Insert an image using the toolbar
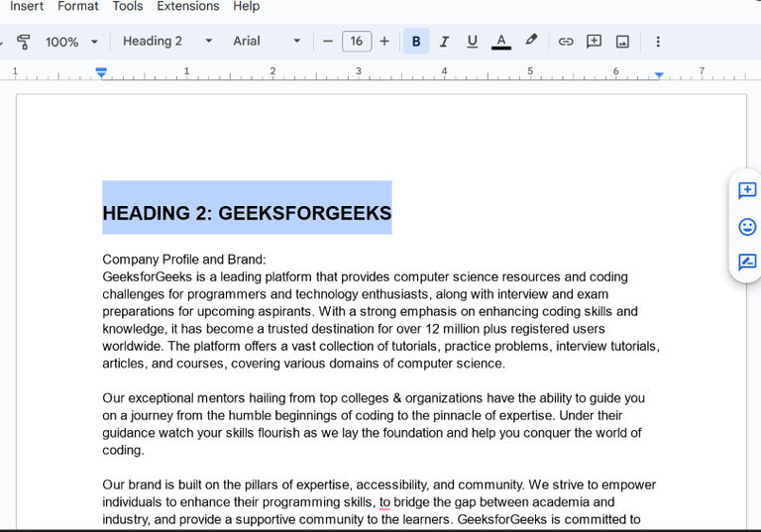This screenshot has width=761, height=532. pyautogui.click(x=622, y=42)
